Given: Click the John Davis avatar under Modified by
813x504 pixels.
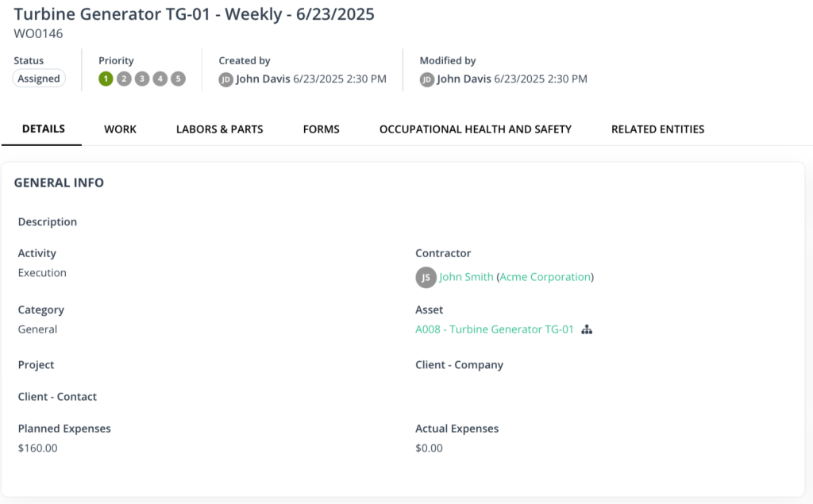Looking at the screenshot, I should coord(426,79).
